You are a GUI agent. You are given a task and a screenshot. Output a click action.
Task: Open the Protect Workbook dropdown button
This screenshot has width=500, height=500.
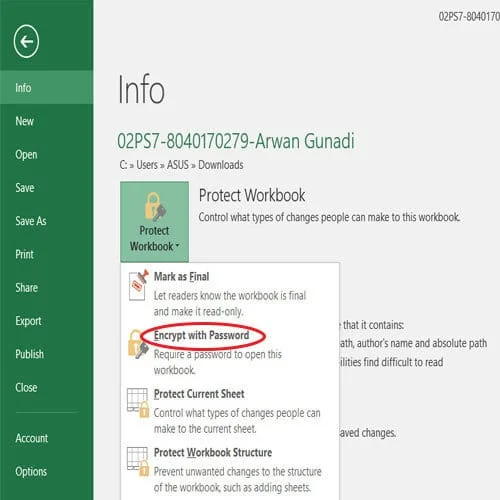tap(154, 222)
